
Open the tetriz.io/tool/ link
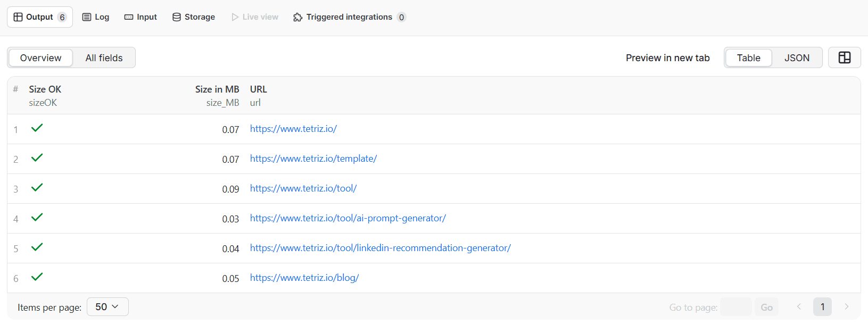(x=303, y=188)
